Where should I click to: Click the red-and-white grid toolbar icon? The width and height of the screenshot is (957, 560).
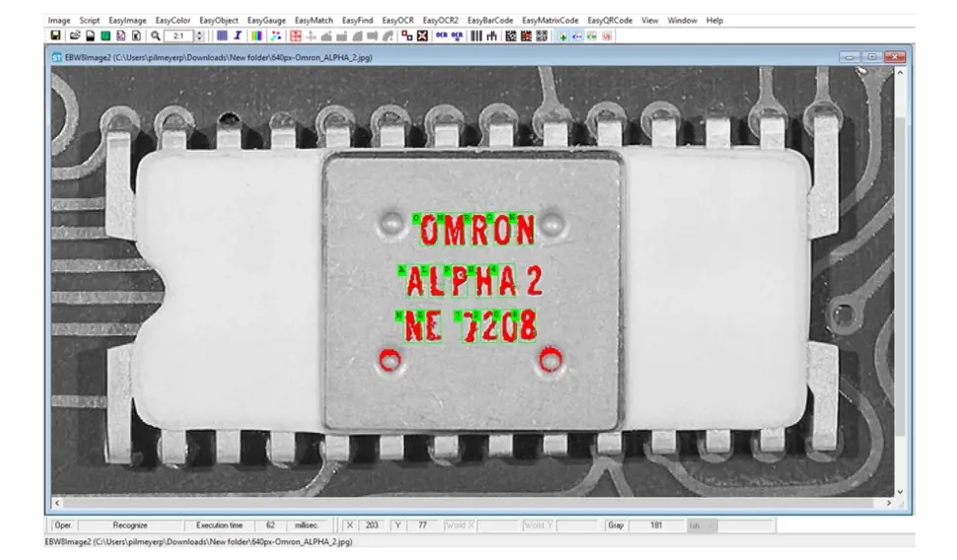click(x=295, y=35)
